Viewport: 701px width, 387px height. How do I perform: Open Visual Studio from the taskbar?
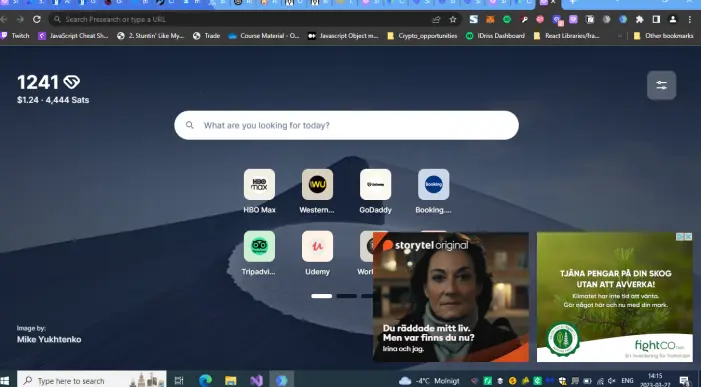[x=256, y=381]
